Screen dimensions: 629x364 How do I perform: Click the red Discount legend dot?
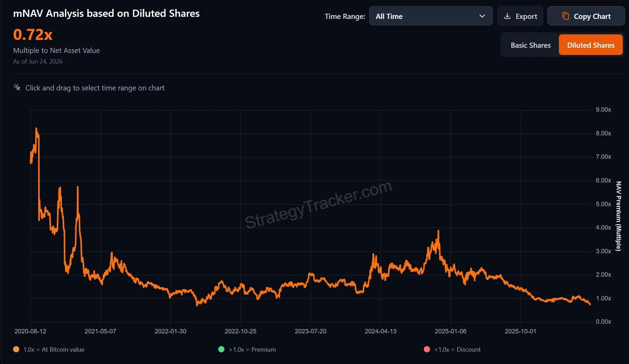tap(427, 349)
